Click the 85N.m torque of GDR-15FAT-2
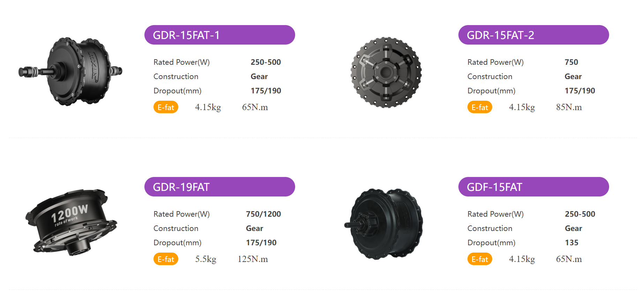The height and width of the screenshot is (293, 644). pos(569,107)
